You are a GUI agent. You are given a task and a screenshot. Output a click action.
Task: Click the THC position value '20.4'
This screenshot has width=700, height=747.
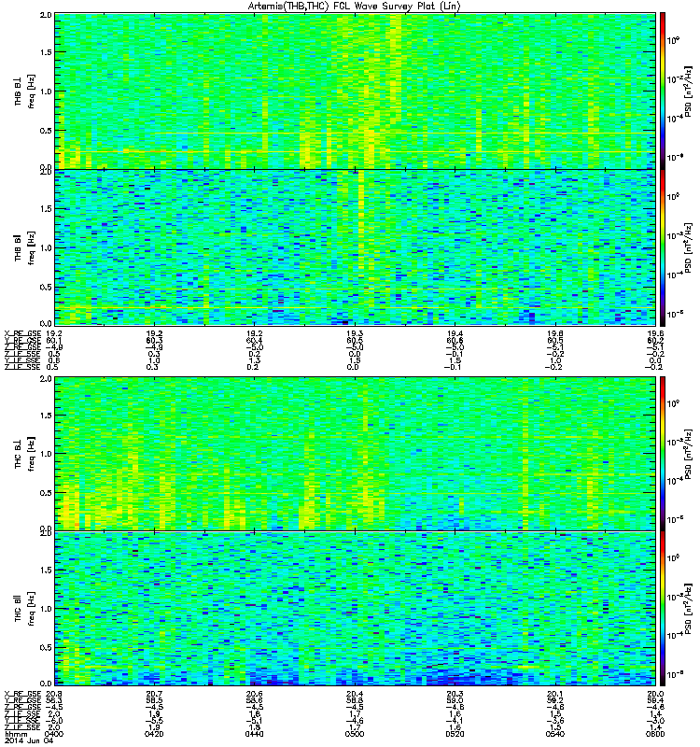(x=355, y=694)
